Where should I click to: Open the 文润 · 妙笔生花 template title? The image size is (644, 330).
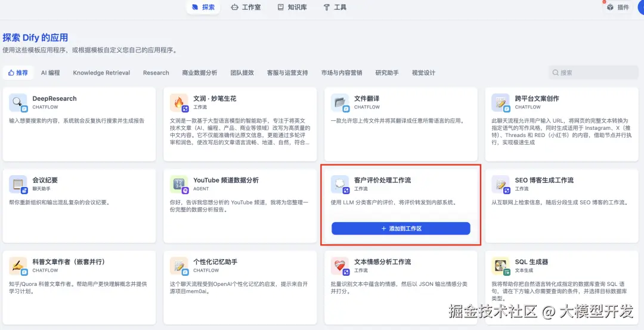[215, 98]
